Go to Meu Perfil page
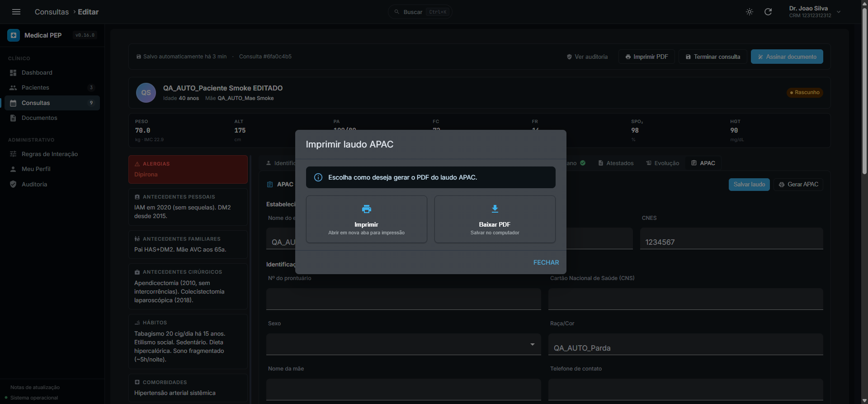 pos(52,169)
